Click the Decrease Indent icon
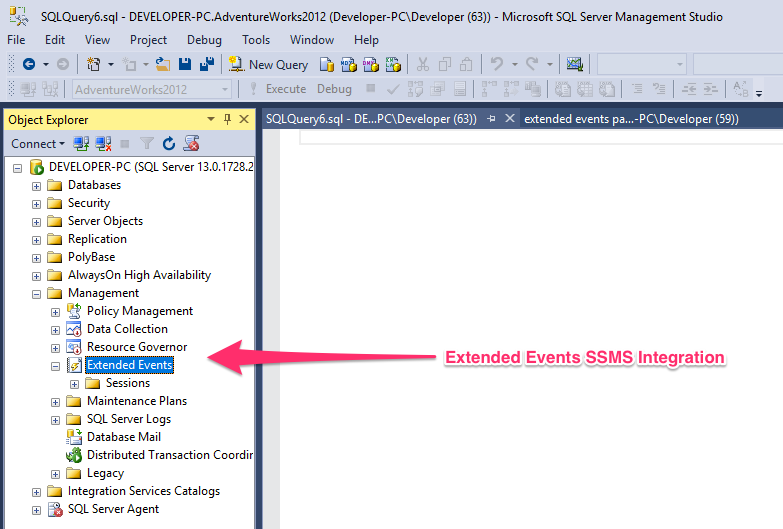Screen dimensions: 783x529 pos(689,89)
